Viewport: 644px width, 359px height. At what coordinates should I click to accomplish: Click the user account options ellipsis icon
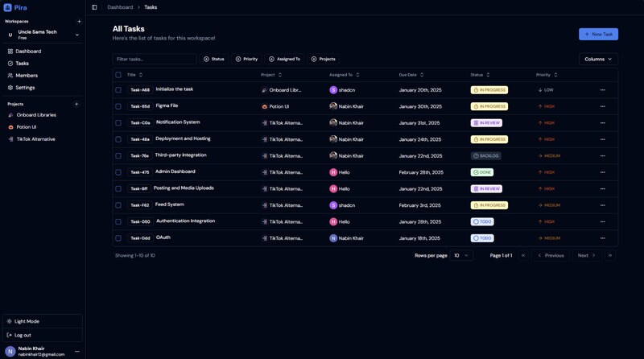pyautogui.click(x=77, y=351)
